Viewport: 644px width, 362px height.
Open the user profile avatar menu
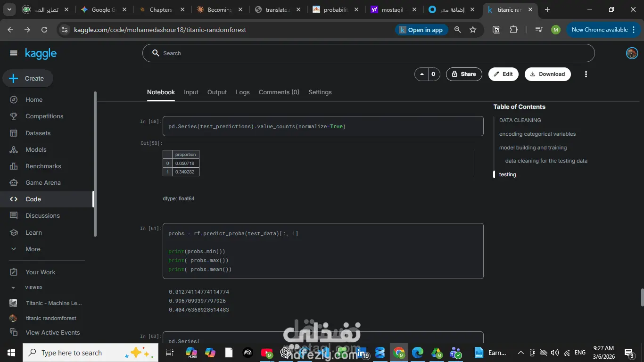pyautogui.click(x=632, y=53)
